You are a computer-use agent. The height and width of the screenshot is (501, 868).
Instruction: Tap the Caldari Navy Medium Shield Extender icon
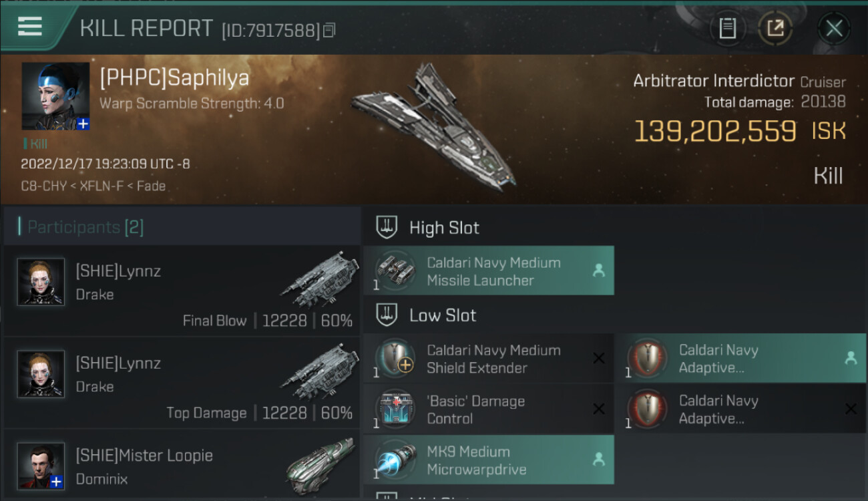pyautogui.click(x=395, y=358)
